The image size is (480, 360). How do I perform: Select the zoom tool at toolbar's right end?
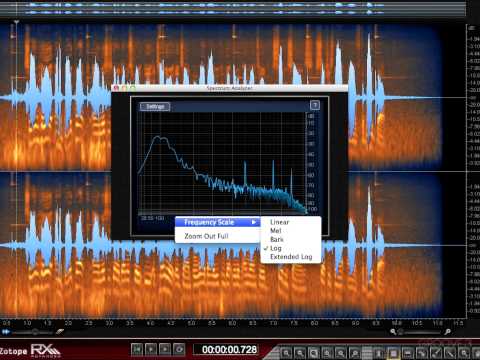pyautogui.click(x=464, y=353)
